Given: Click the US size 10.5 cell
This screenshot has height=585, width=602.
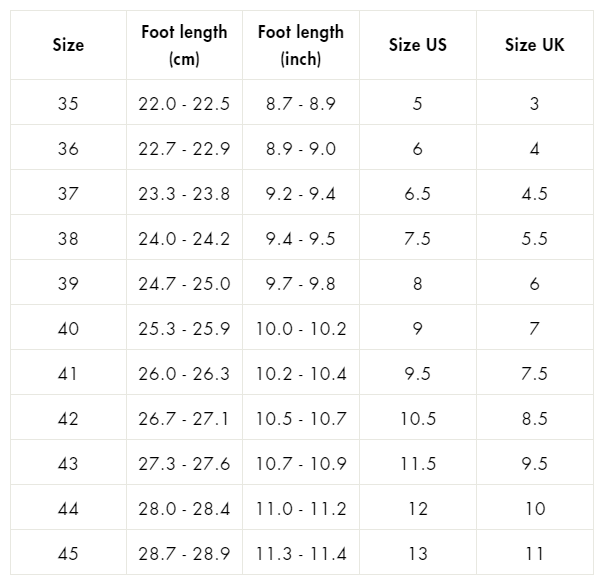Looking at the screenshot, I should click(417, 419).
